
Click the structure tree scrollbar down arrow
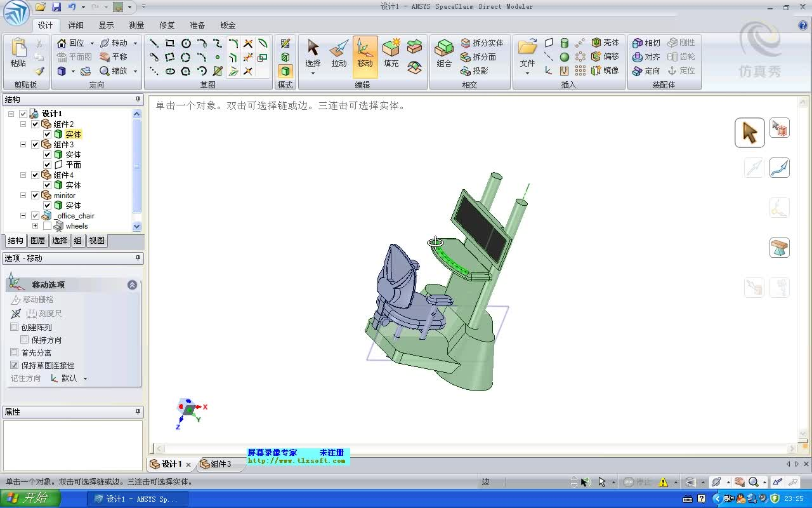[137, 226]
